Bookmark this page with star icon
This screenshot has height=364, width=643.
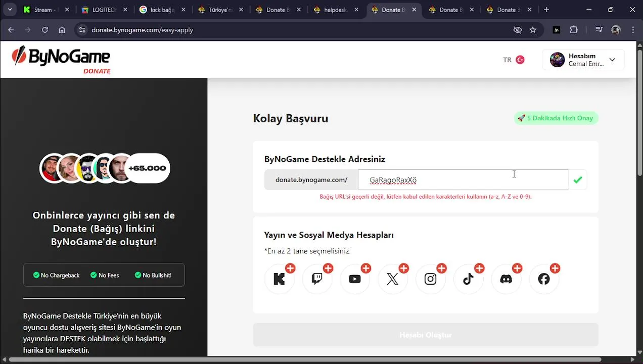click(533, 30)
